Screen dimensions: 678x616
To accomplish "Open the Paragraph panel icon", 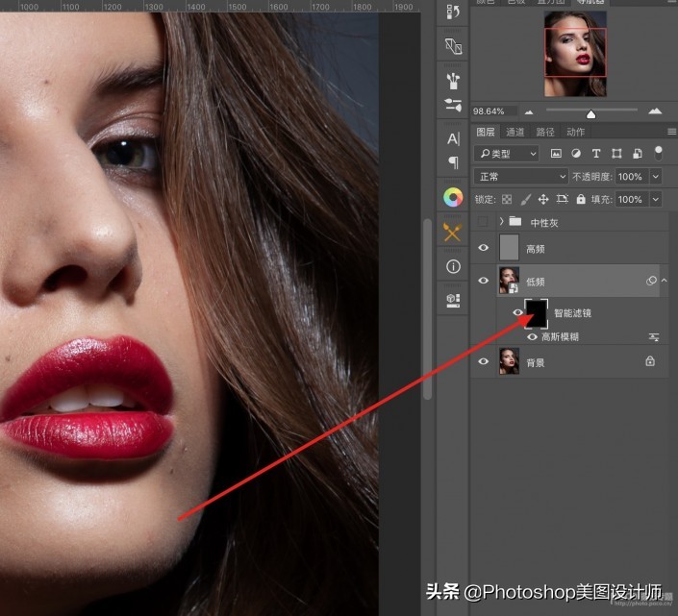I will tap(453, 163).
